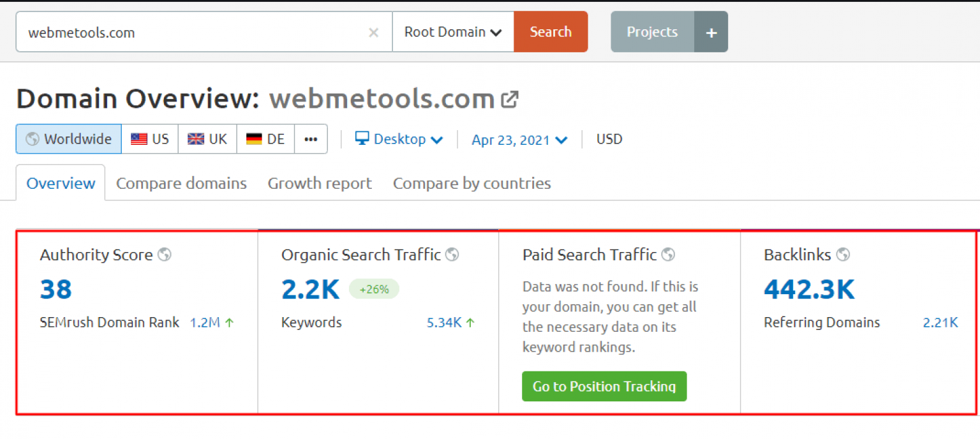
Task: Click the plus icon beside Projects
Action: click(711, 31)
